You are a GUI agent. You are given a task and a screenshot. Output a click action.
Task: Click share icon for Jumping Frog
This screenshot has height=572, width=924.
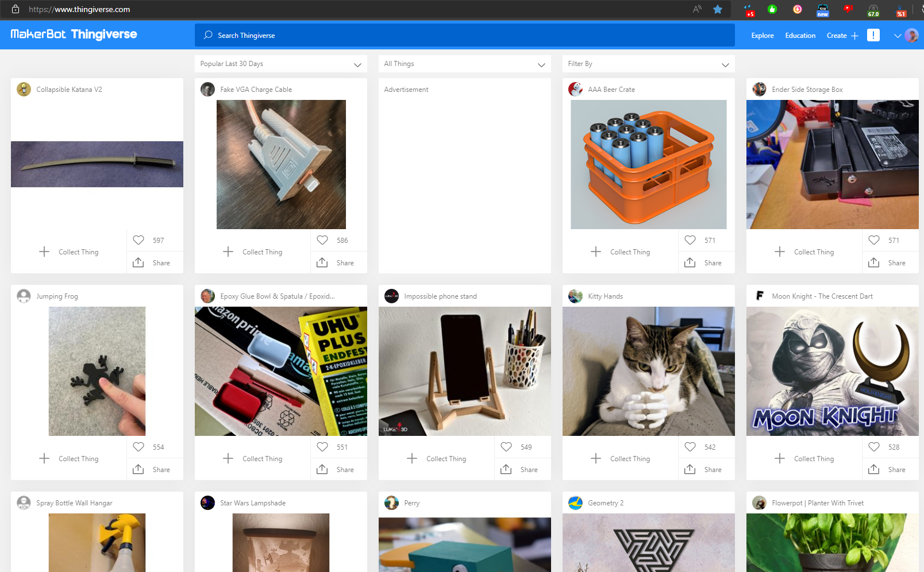point(138,469)
